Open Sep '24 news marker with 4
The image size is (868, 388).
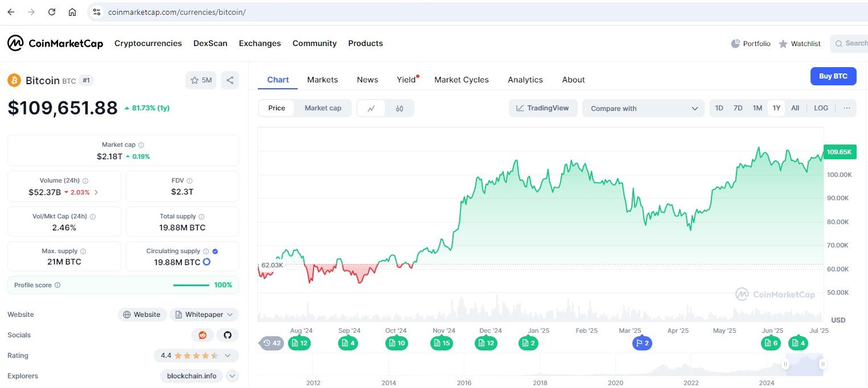tap(348, 343)
